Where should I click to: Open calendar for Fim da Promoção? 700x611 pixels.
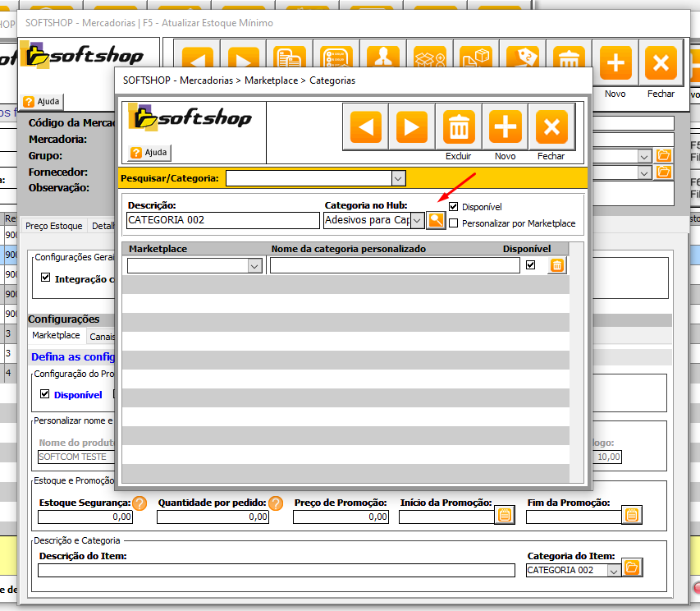coord(631,515)
